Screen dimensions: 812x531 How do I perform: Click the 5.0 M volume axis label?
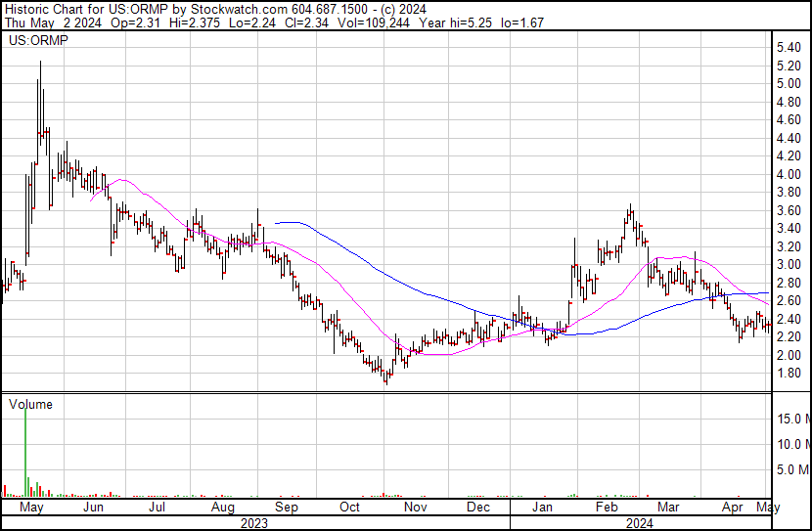click(x=791, y=469)
